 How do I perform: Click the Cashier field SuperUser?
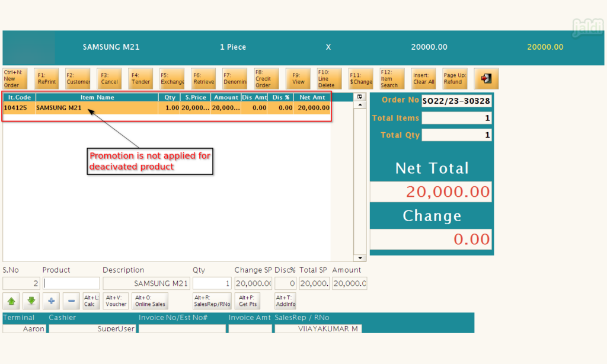tap(92, 329)
